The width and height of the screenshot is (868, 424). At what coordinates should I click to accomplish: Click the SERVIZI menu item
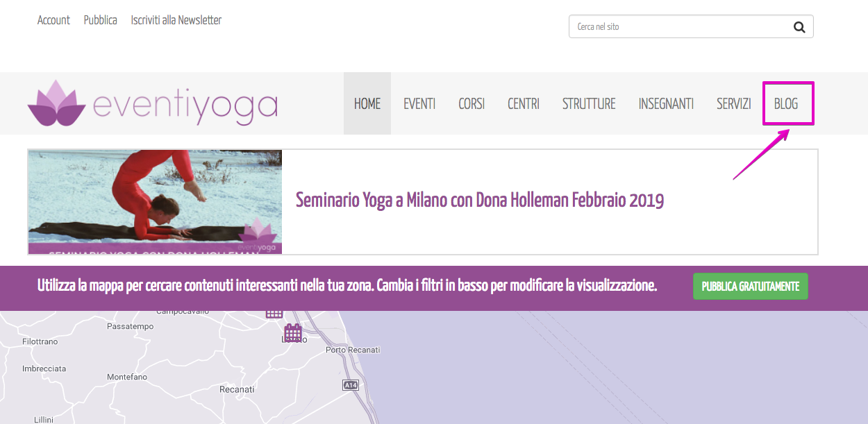tap(734, 104)
